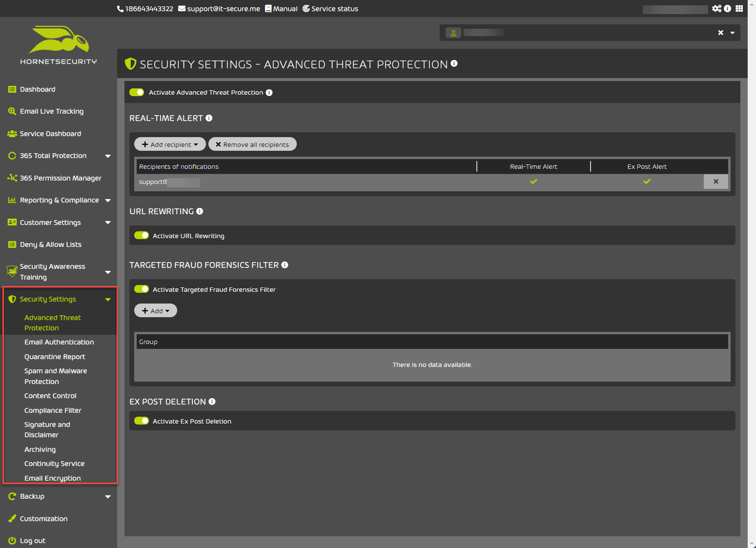Click info icon beside the page title
Image resolution: width=756 pixels, height=548 pixels.
tap(454, 63)
